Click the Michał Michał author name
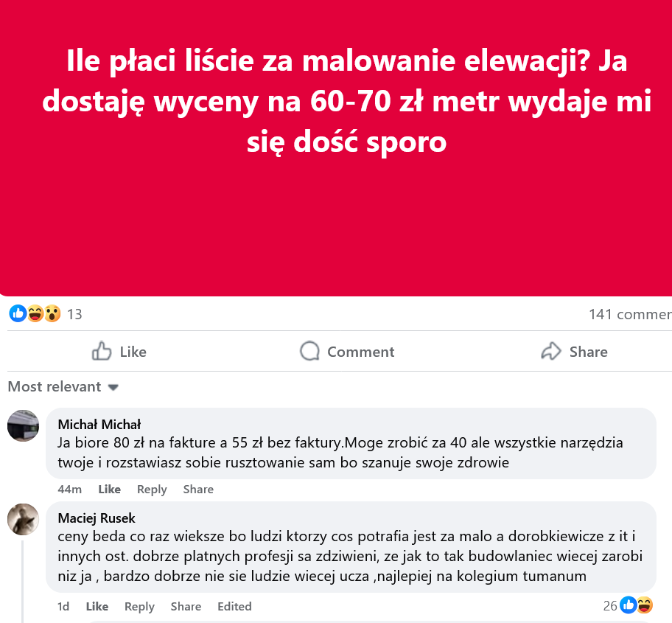Screen dimensions: 672x623 (99, 425)
